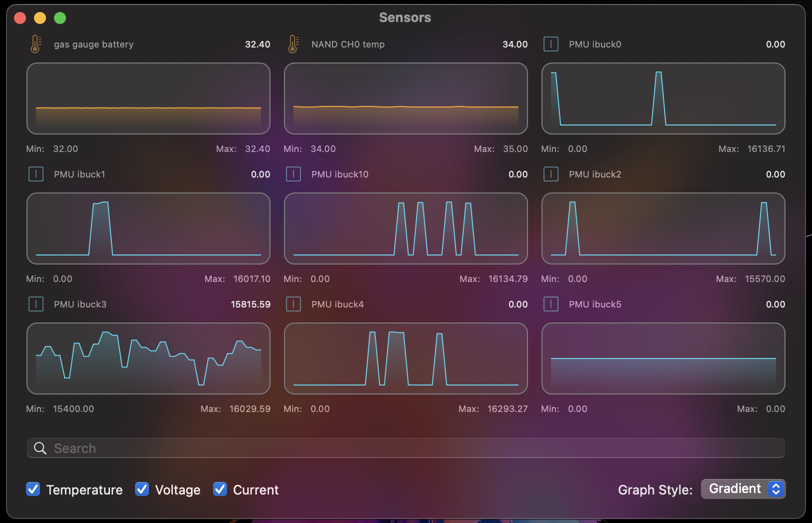
Task: Click the Max value 16136.71
Action: [x=766, y=149]
